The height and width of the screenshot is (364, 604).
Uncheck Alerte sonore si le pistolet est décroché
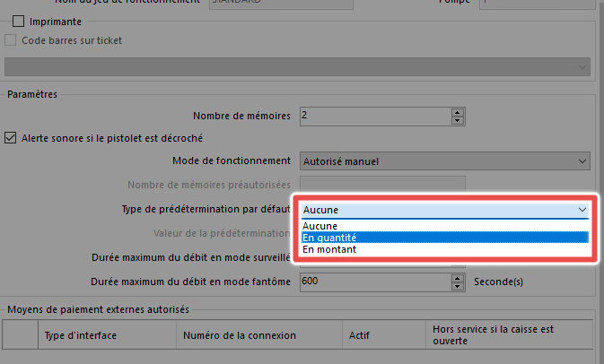coord(11,138)
